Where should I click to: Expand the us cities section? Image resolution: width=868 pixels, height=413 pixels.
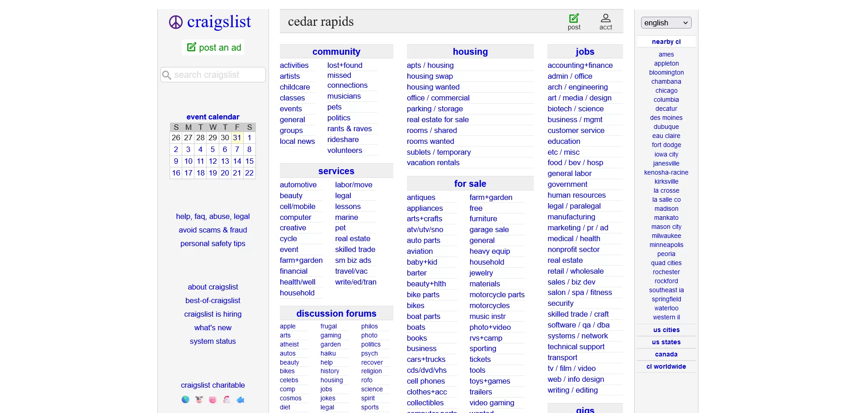pos(666,330)
